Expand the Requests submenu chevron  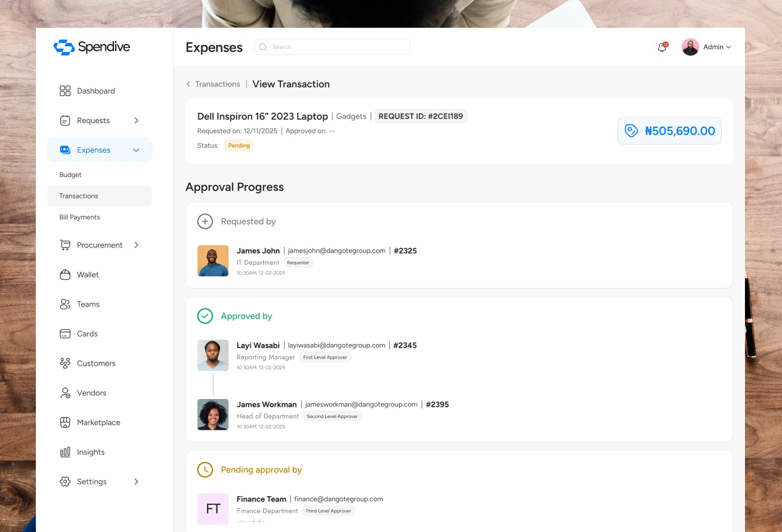point(137,120)
